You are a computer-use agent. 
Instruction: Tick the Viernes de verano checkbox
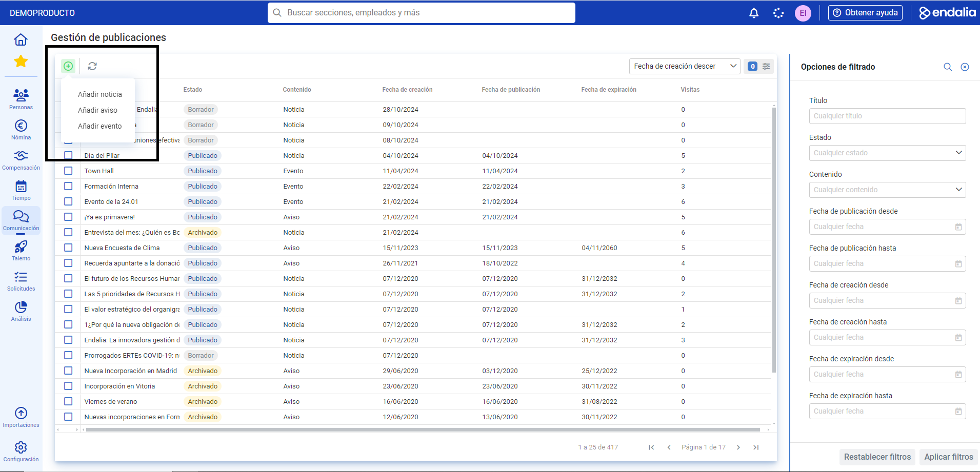tap(68, 401)
